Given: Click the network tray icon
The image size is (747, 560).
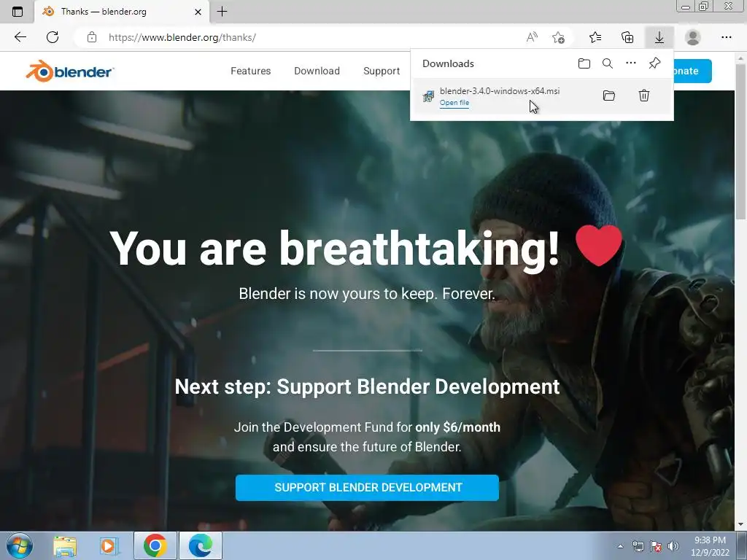Looking at the screenshot, I should [x=638, y=546].
